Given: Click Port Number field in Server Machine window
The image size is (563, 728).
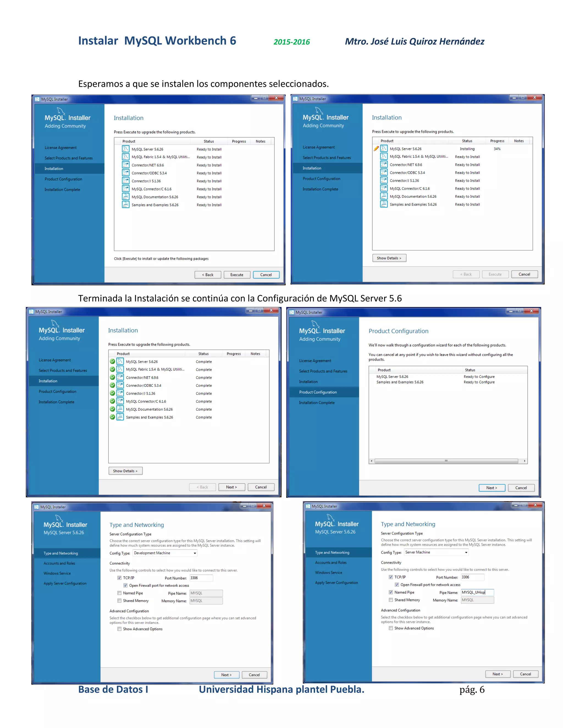Looking at the screenshot, I should [473, 577].
